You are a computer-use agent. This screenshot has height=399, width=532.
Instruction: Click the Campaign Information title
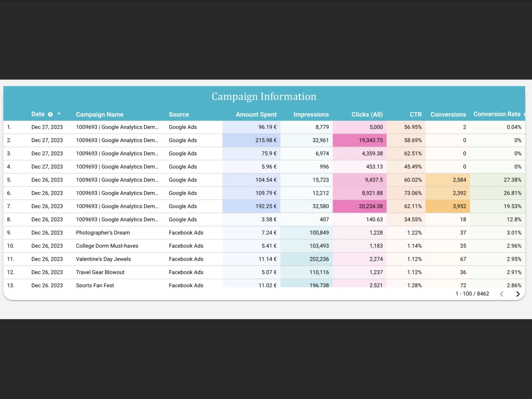pyautogui.click(x=264, y=96)
